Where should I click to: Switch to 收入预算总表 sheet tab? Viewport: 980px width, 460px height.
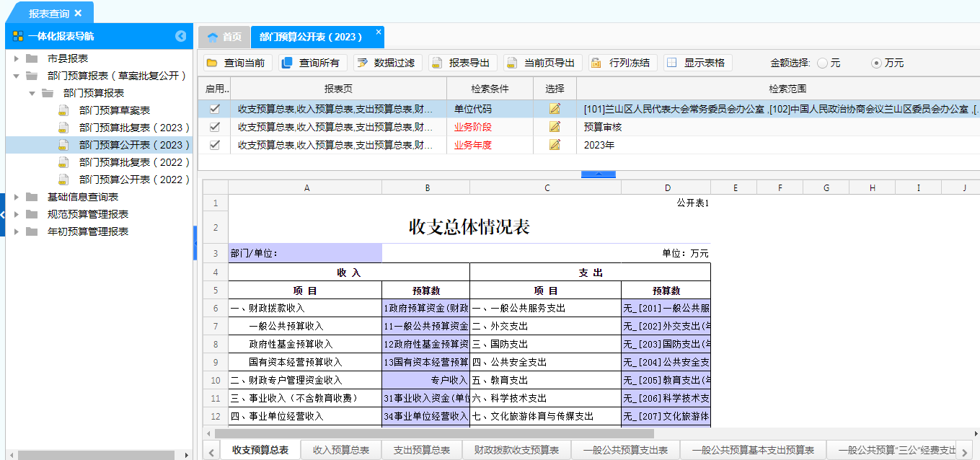pos(341,450)
